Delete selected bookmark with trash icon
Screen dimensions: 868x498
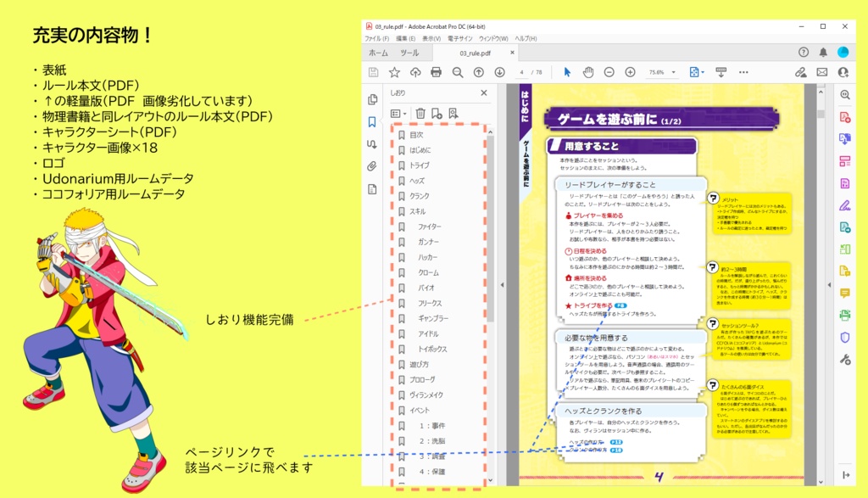(420, 114)
